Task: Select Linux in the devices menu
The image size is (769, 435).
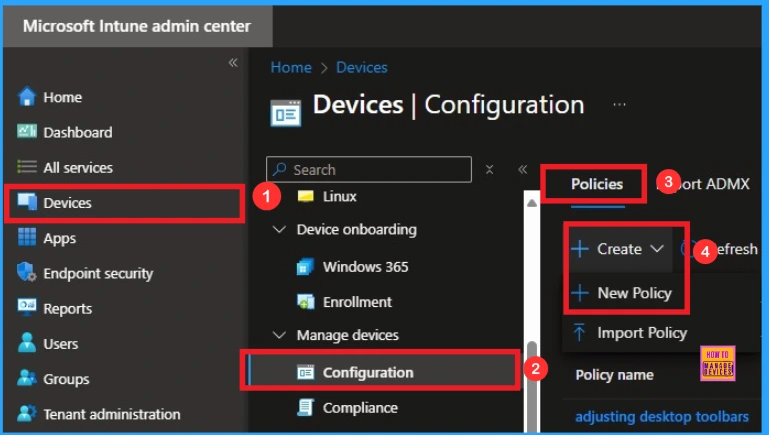Action: pyautogui.click(x=339, y=196)
